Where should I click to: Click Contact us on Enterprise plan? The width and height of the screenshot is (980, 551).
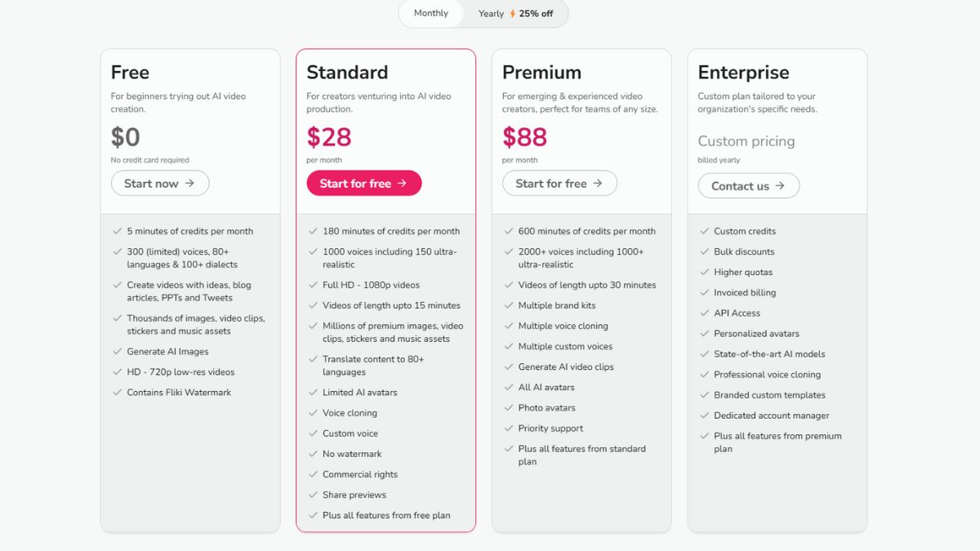[749, 186]
